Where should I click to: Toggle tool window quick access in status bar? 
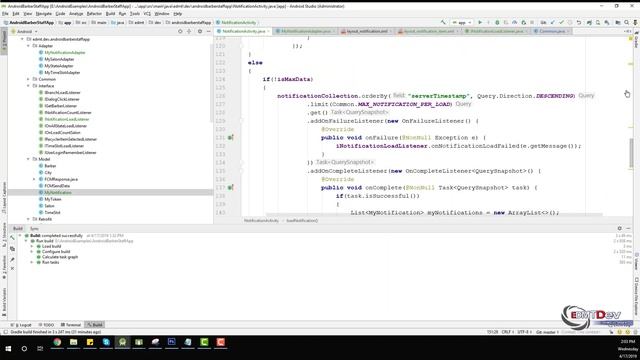pyautogui.click(x=5, y=332)
